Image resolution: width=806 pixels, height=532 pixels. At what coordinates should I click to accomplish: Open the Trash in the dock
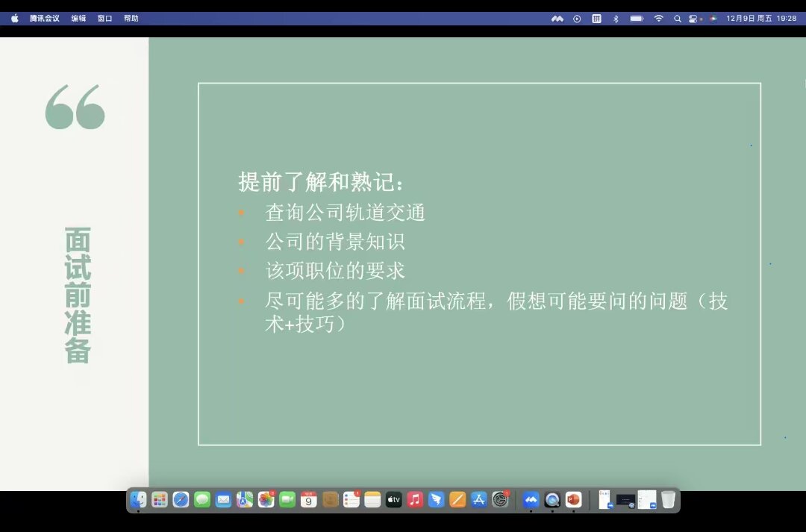pos(668,500)
